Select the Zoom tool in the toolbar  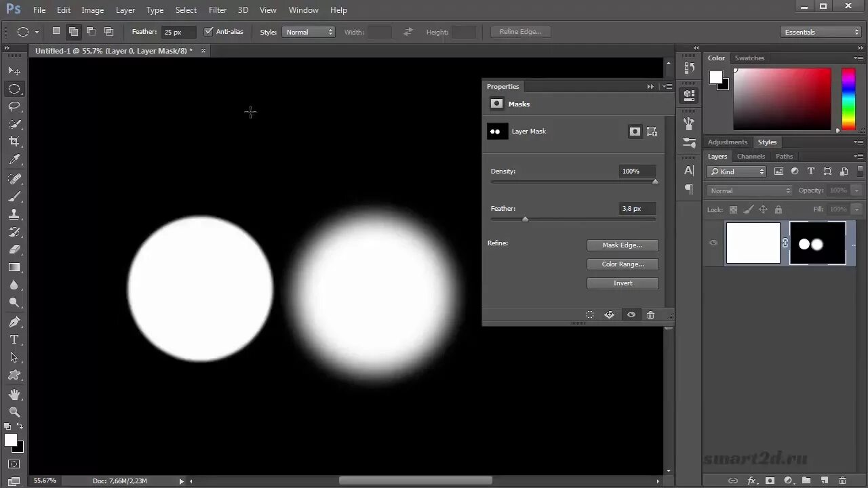coord(15,411)
